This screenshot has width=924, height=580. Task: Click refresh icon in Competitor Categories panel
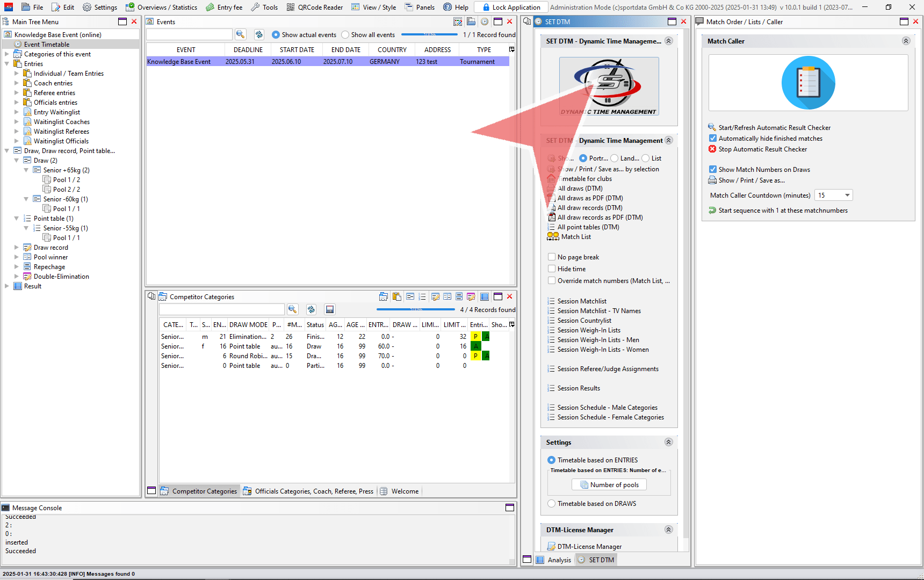(x=311, y=309)
